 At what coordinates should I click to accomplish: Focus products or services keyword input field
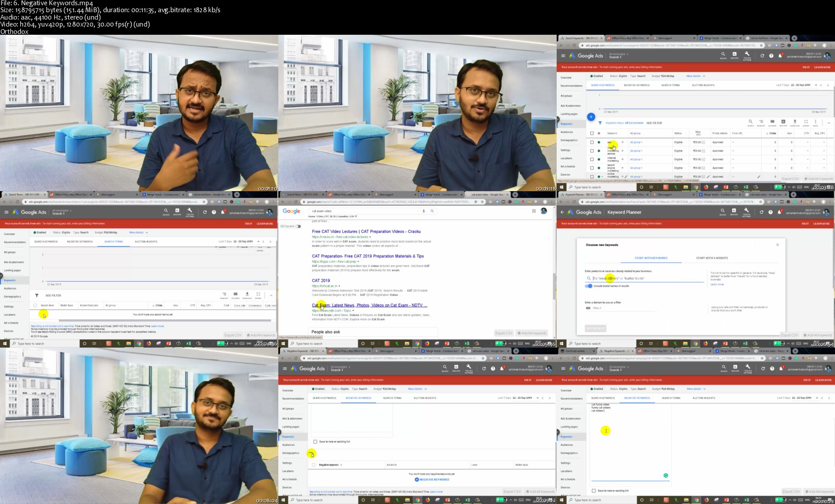tap(644, 278)
